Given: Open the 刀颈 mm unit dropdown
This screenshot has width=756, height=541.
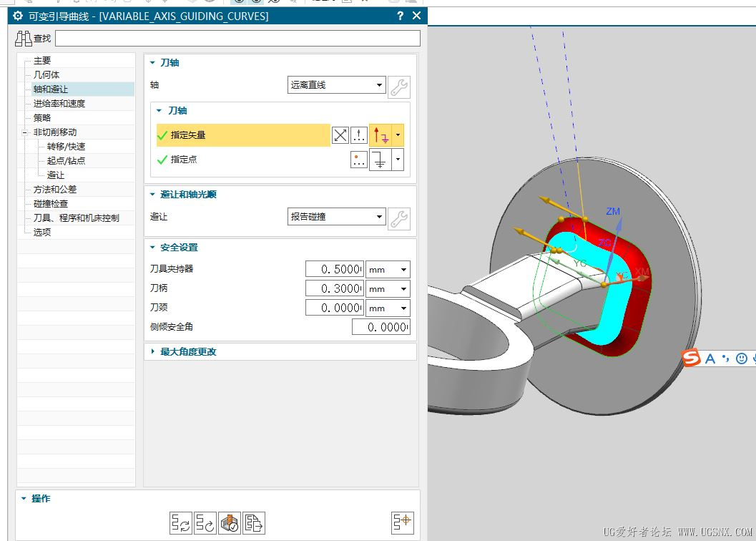Looking at the screenshot, I should (388, 308).
